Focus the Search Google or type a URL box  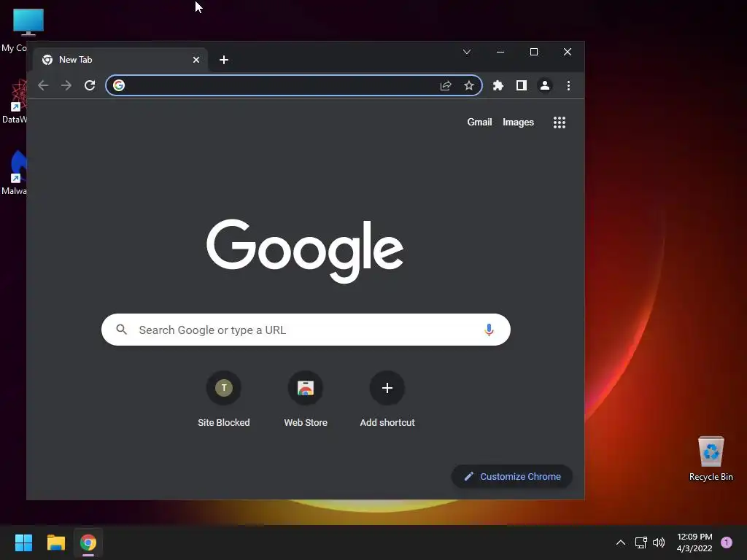(306, 330)
